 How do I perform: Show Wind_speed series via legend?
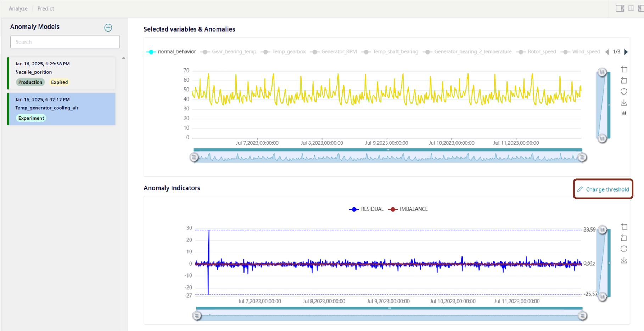point(581,52)
